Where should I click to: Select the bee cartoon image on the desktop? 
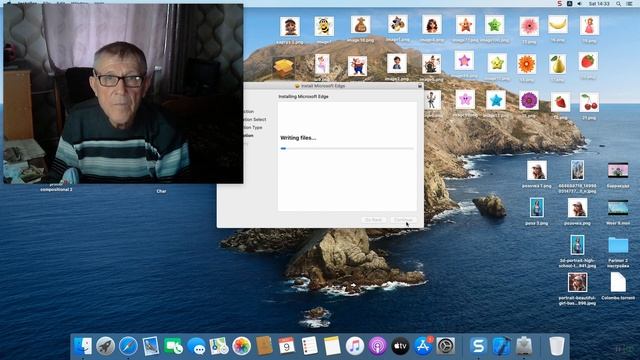(324, 27)
